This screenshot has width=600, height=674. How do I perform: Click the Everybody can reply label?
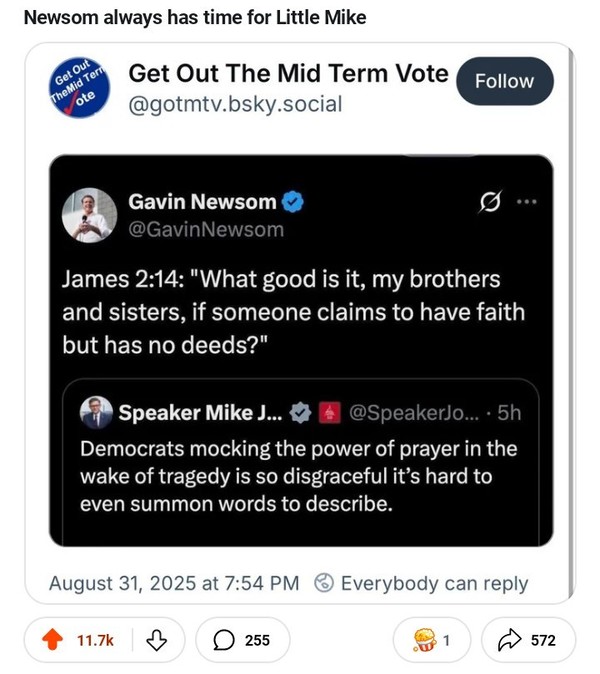point(434,583)
